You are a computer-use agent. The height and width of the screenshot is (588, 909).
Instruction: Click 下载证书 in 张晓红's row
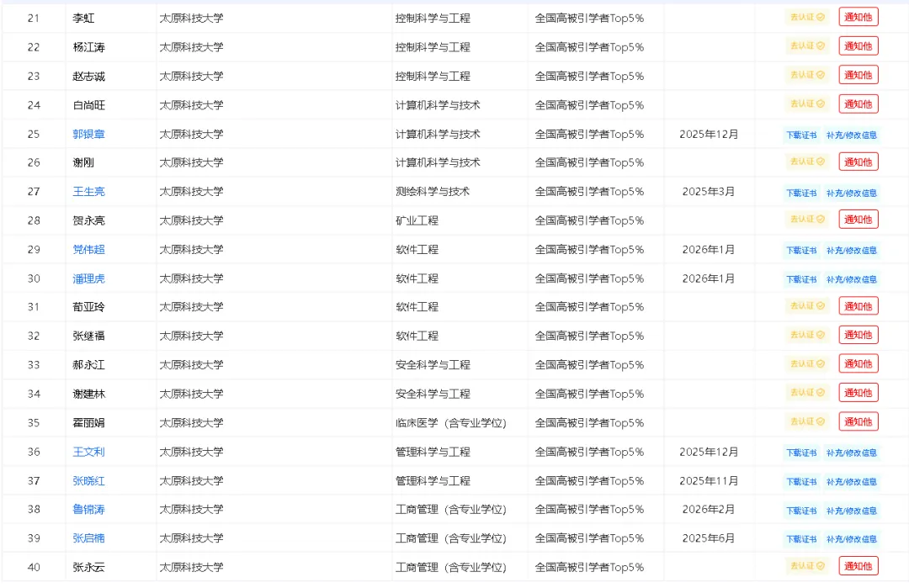pyautogui.click(x=801, y=481)
